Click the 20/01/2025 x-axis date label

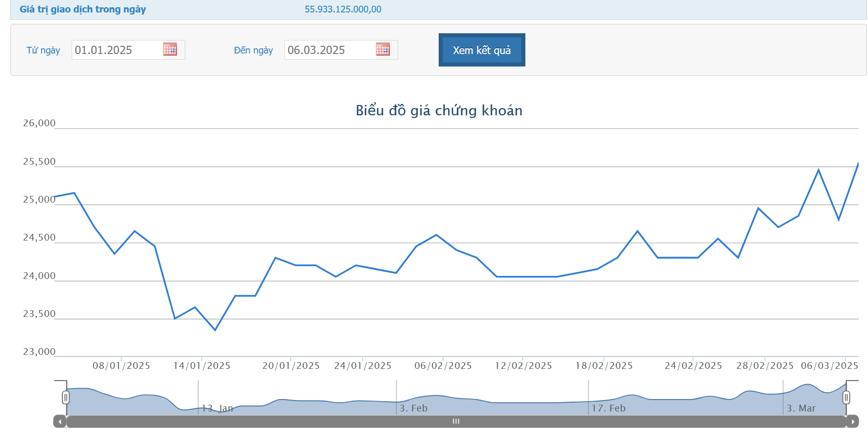tap(291, 366)
